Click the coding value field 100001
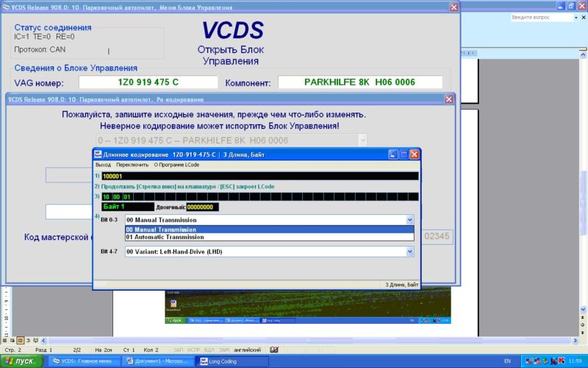This screenshot has height=368, width=588. [260, 176]
